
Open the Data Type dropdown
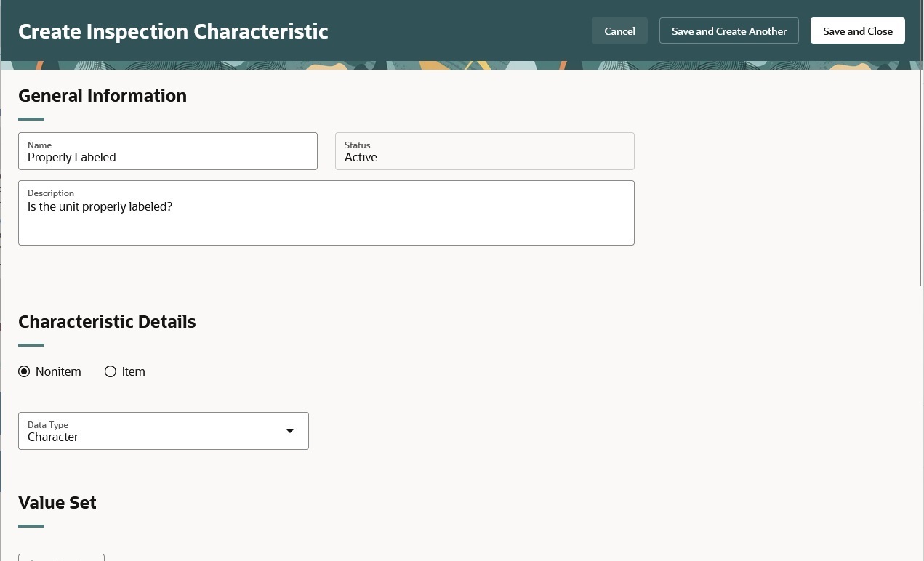(x=163, y=431)
